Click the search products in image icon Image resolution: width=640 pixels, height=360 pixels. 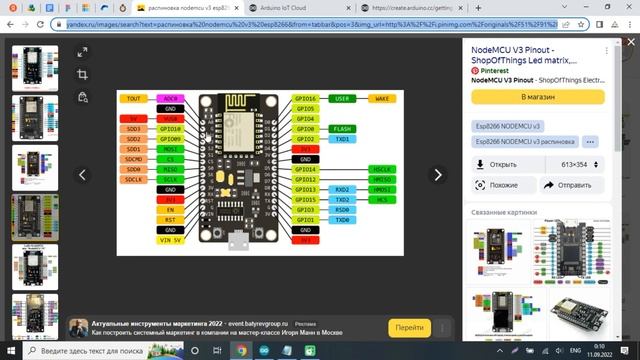(82, 97)
